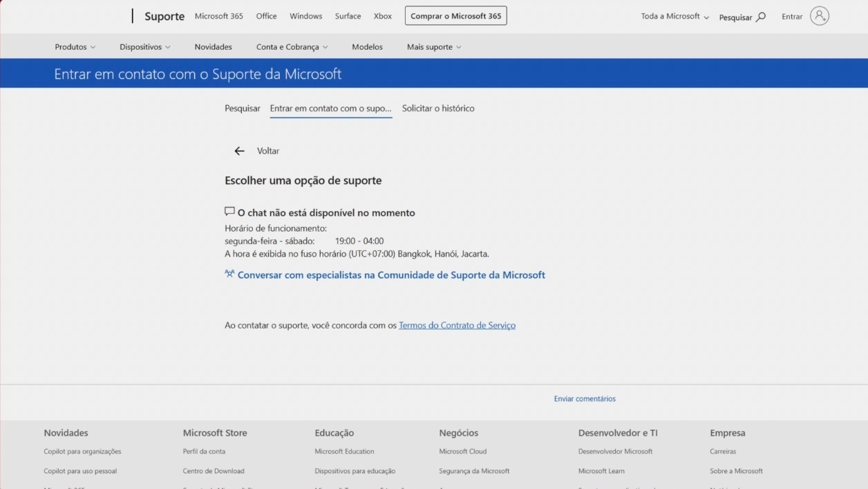Click the Educação footer heading
Image resolution: width=868 pixels, height=489 pixels.
(334, 433)
